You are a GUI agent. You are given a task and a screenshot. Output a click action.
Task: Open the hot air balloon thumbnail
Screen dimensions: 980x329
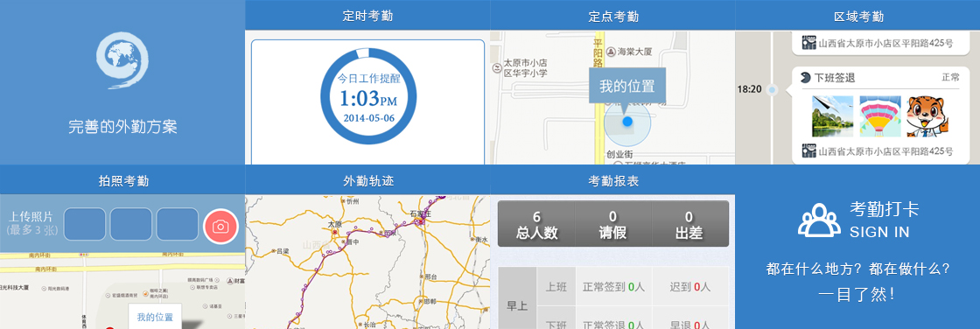pos(880,116)
